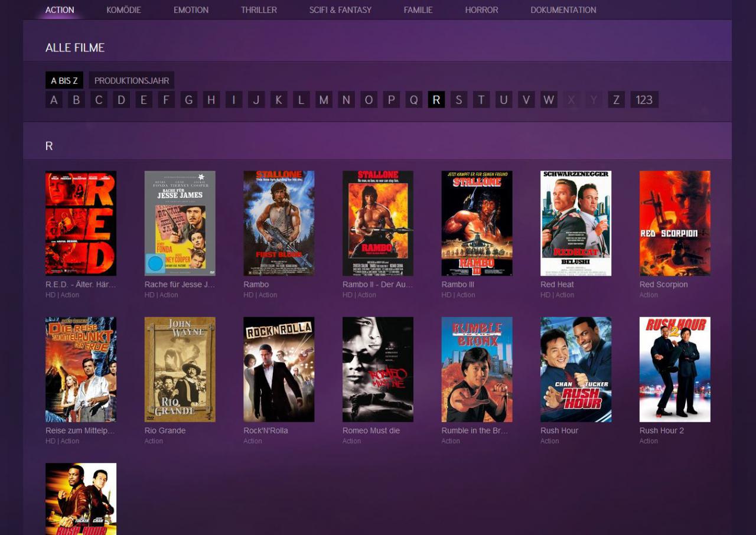Filter movies by letter E
The width and height of the screenshot is (756, 535).
[144, 100]
